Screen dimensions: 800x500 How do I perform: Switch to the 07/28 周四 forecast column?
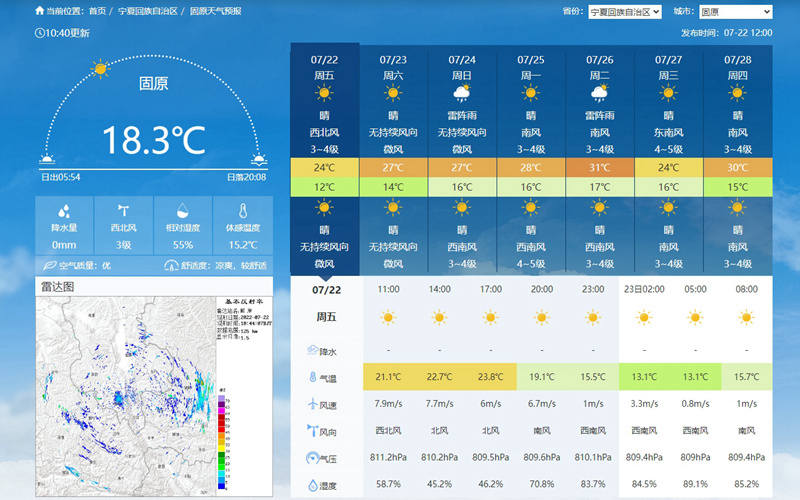pyautogui.click(x=737, y=67)
